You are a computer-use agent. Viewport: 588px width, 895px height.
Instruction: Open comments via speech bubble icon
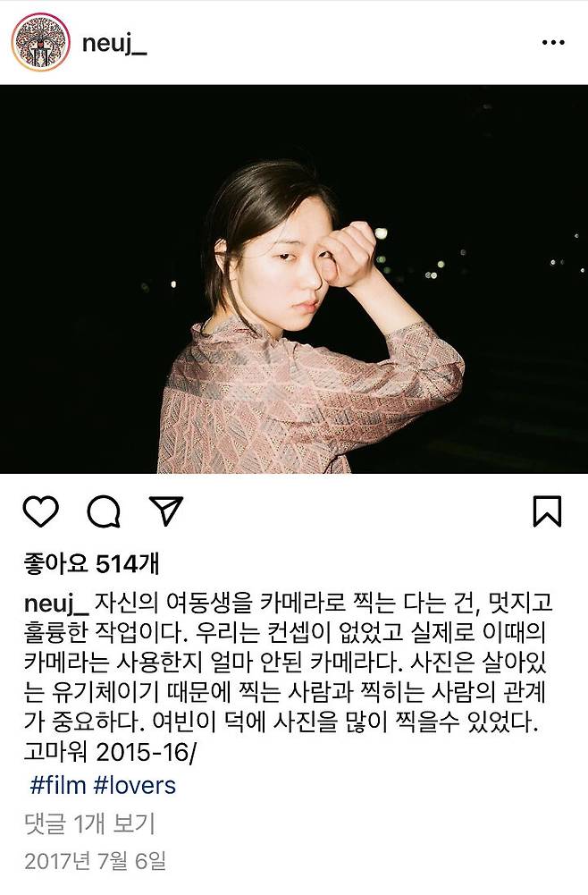[x=104, y=511]
